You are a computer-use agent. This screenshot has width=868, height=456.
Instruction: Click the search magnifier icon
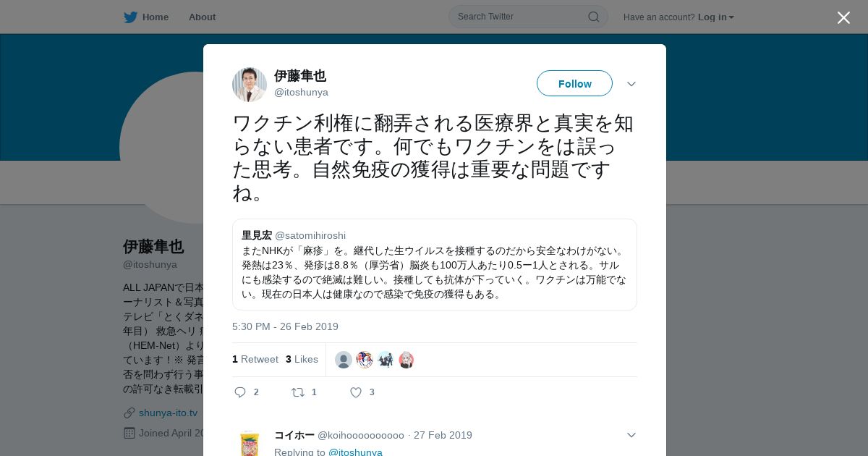[x=593, y=17]
